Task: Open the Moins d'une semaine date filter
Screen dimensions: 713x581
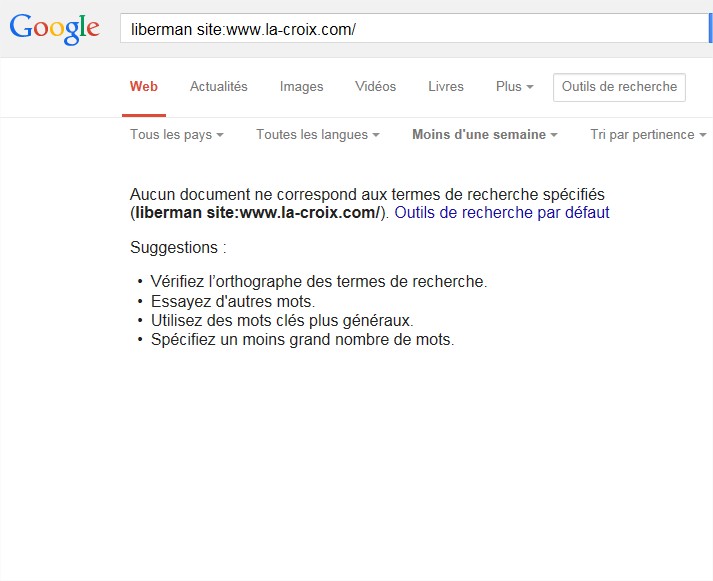Action: [x=485, y=135]
